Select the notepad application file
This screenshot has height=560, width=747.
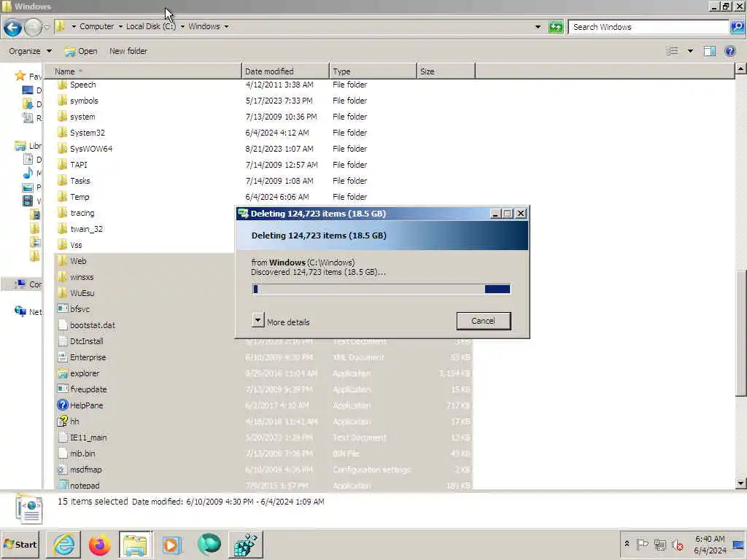(x=85, y=486)
